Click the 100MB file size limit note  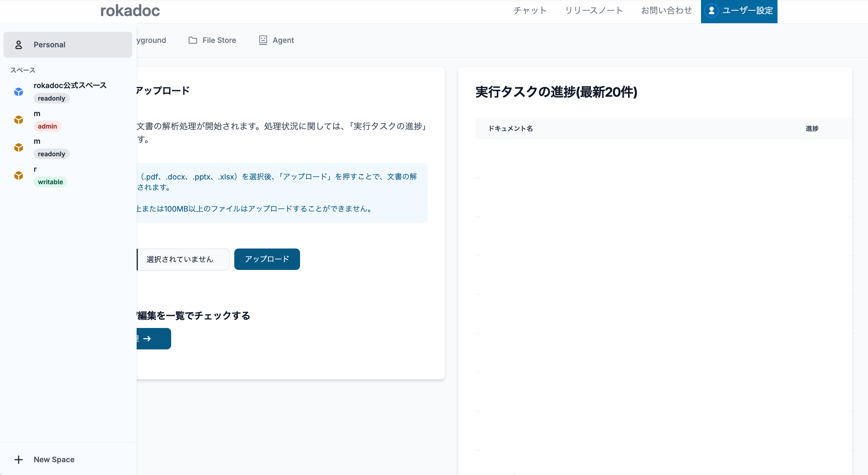[255, 209]
